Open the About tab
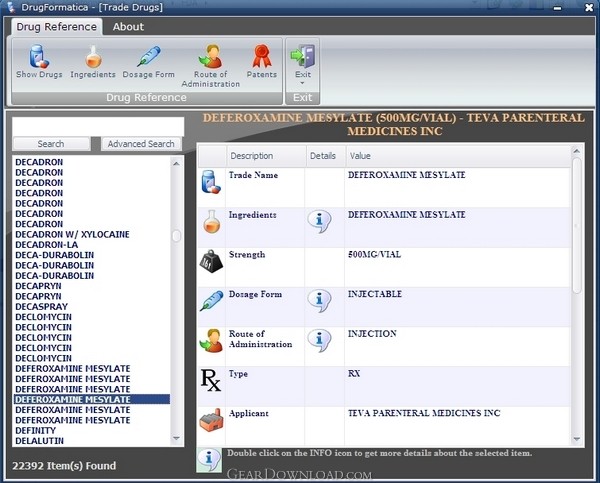This screenshot has height=483, width=600. pos(128,27)
